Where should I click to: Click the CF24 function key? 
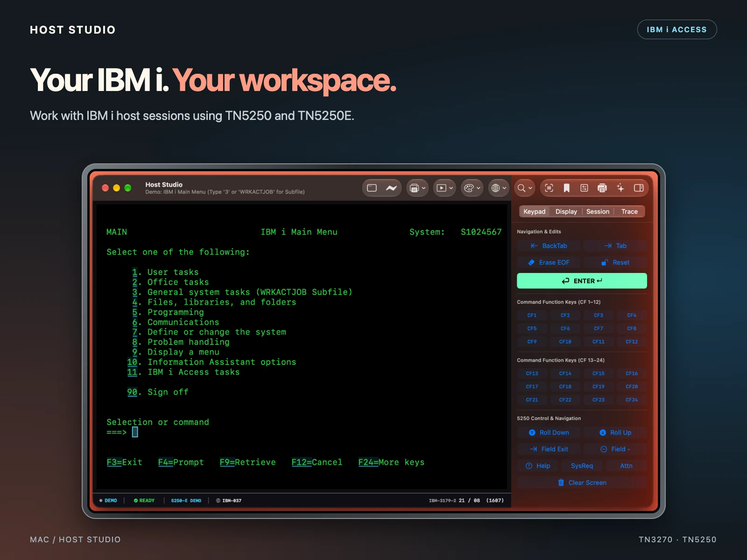tap(632, 400)
